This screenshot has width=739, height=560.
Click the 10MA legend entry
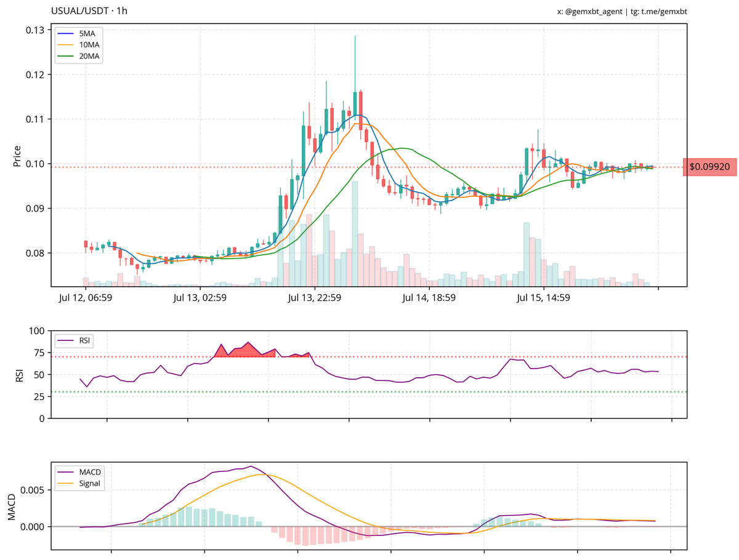tap(79, 45)
